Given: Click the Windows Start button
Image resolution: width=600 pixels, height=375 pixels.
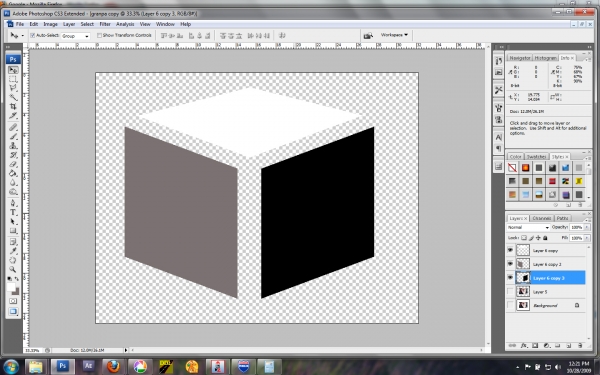Looking at the screenshot, I should (x=11, y=366).
